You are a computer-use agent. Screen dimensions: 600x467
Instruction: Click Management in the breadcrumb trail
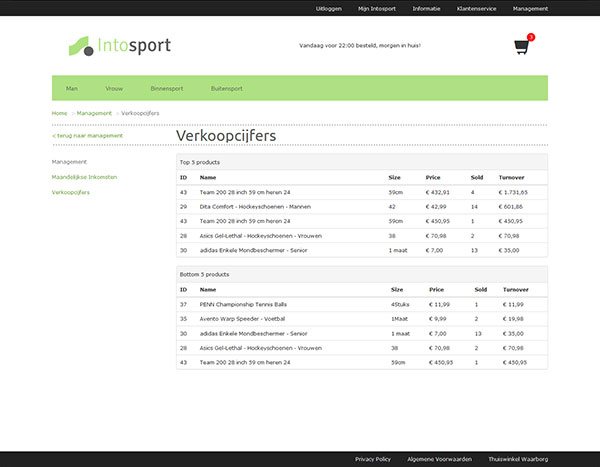[94, 113]
